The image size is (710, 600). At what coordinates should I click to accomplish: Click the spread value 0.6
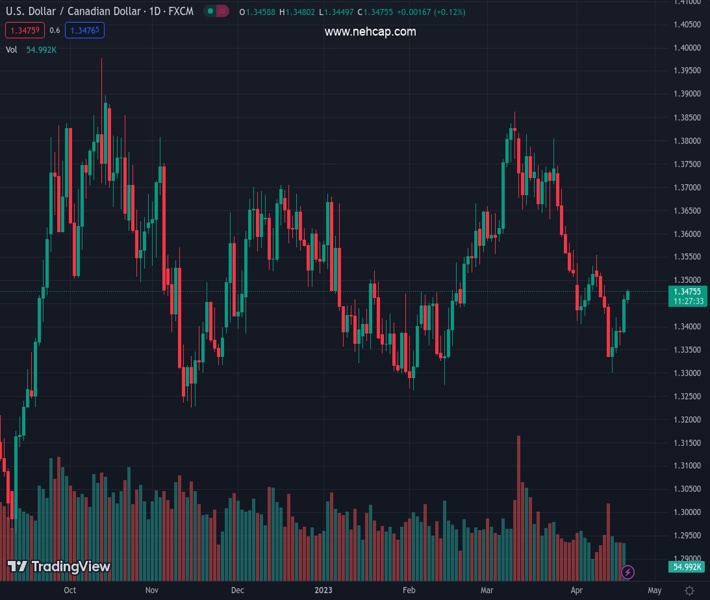55,30
